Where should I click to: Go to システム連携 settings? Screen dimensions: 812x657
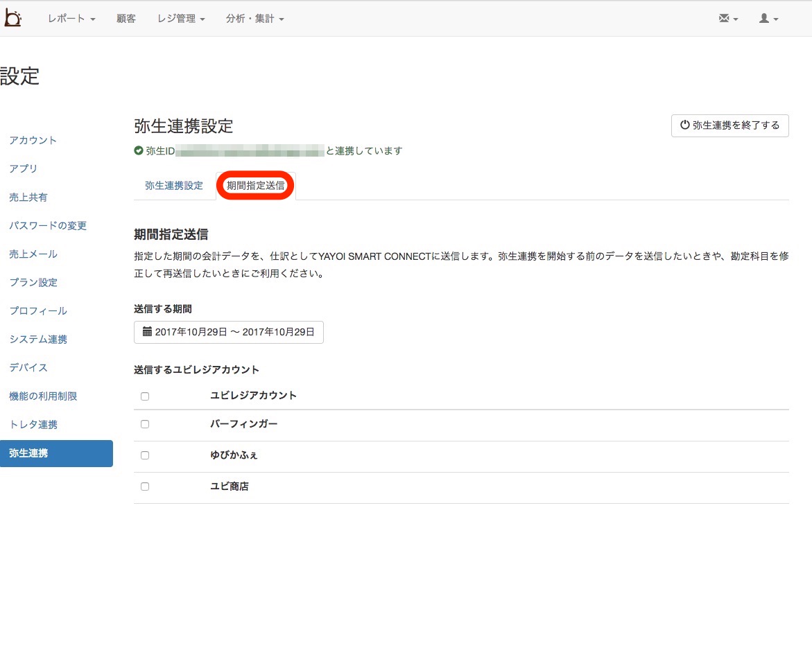(x=38, y=339)
